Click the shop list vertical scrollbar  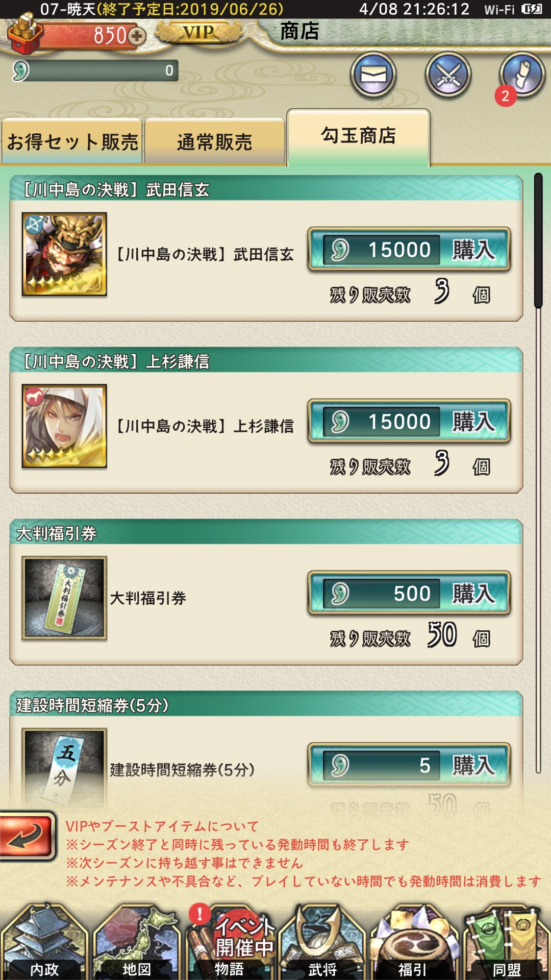coord(538,473)
